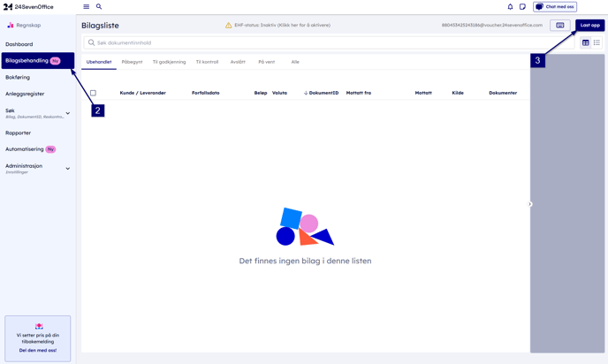This screenshot has width=608, height=364.
Task: Expand the Søk sidebar section
Action: (67, 113)
